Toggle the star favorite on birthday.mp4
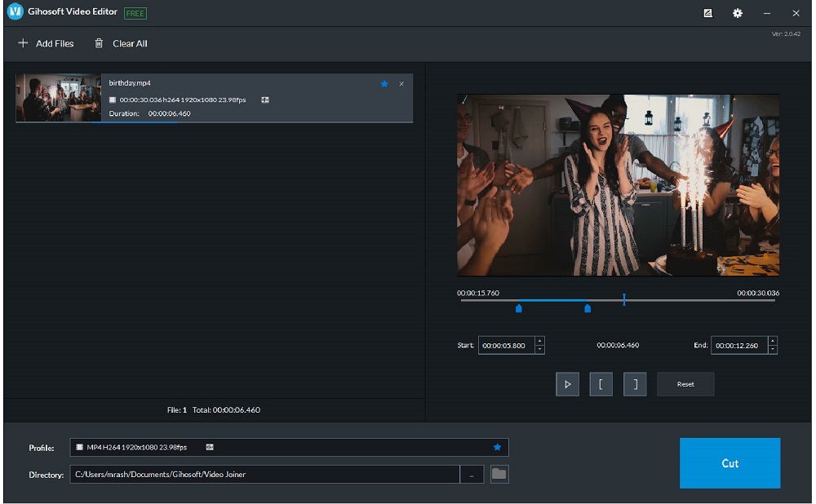 [384, 83]
